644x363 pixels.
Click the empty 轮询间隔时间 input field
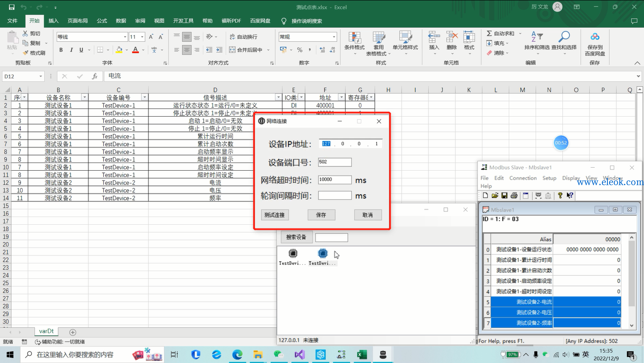pyautogui.click(x=335, y=195)
